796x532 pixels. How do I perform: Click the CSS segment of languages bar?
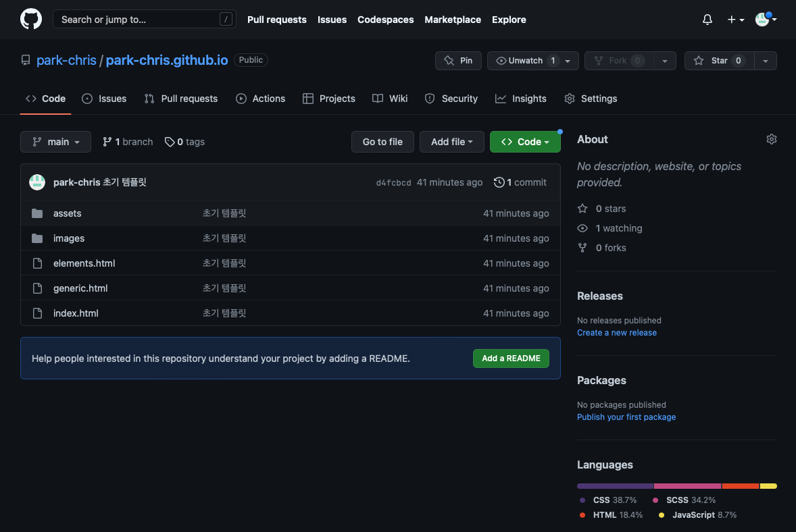click(616, 486)
